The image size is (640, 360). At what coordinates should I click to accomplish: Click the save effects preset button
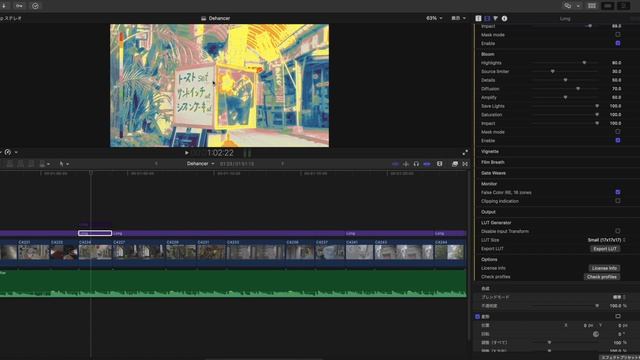coord(619,357)
